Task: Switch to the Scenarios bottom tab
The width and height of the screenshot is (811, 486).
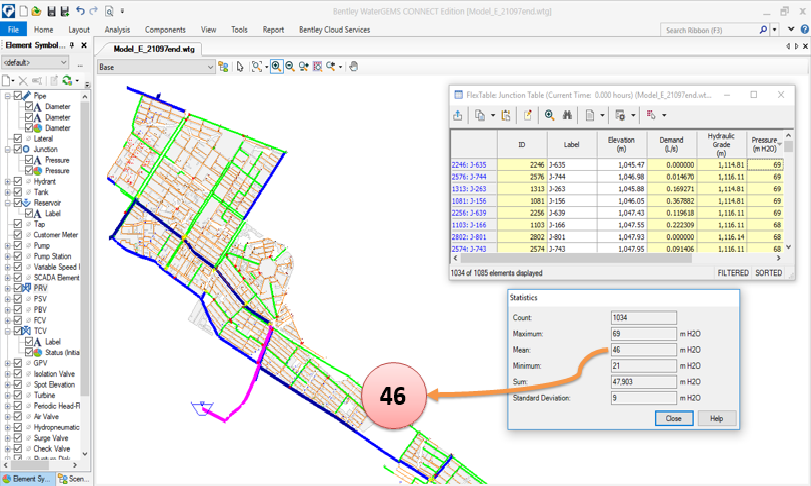Action: pyautogui.click(x=73, y=479)
